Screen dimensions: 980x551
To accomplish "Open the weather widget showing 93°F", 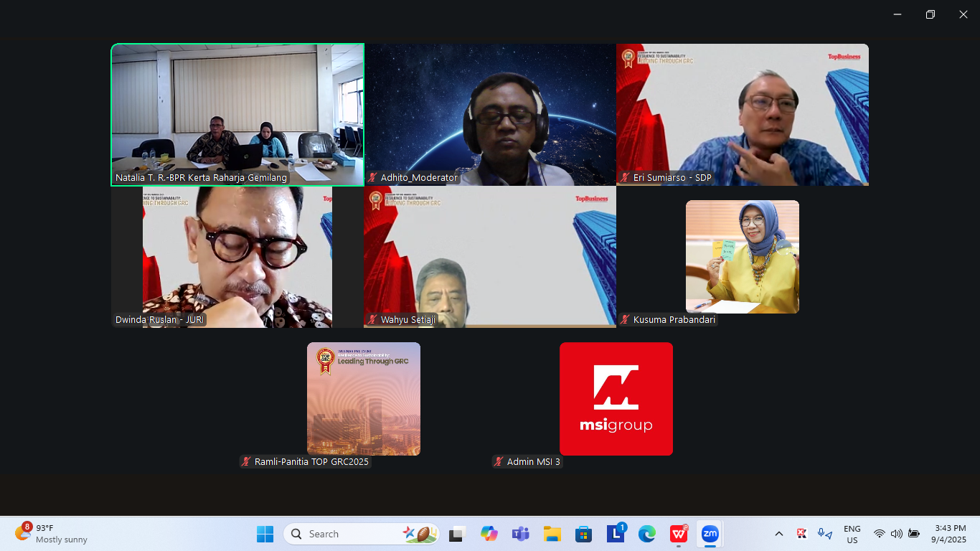I will pyautogui.click(x=52, y=534).
